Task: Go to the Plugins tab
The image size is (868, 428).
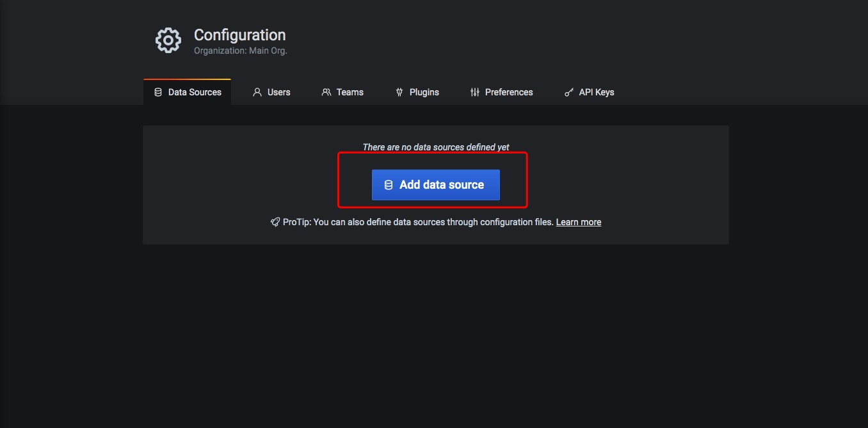Action: click(417, 92)
